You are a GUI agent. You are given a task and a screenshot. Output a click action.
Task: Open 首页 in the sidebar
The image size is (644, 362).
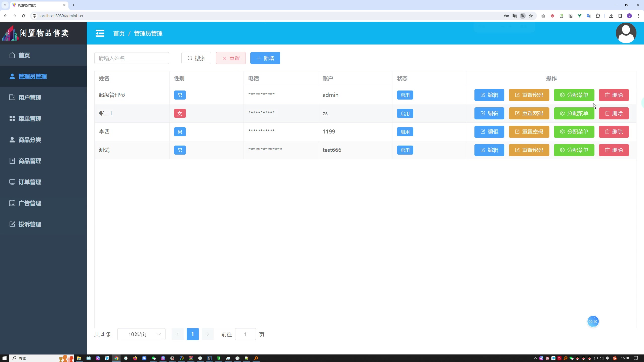pyautogui.click(x=43, y=55)
